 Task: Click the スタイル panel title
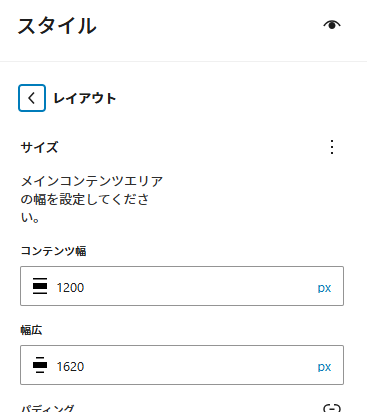tap(57, 26)
